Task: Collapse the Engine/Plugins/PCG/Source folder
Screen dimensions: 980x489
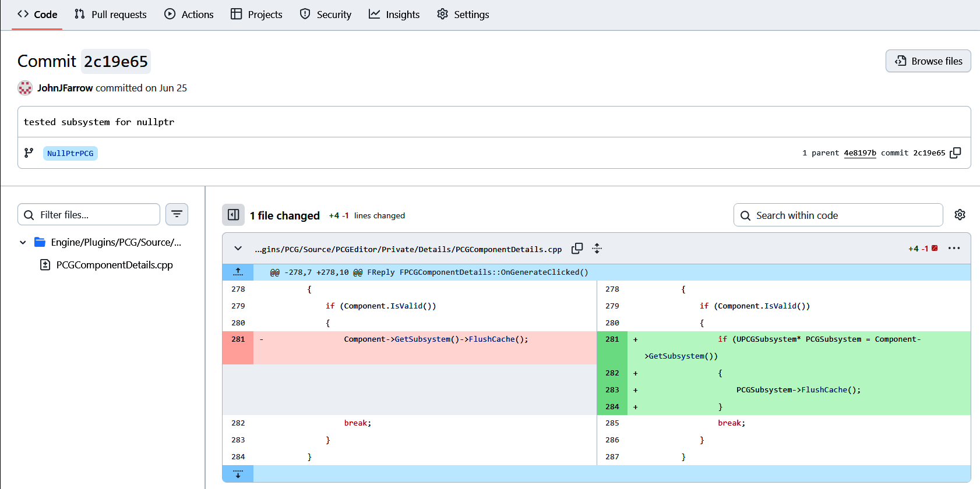Action: [x=23, y=242]
